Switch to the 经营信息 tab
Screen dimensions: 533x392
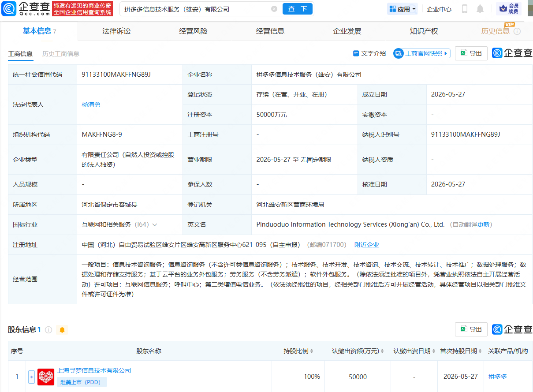click(x=270, y=31)
